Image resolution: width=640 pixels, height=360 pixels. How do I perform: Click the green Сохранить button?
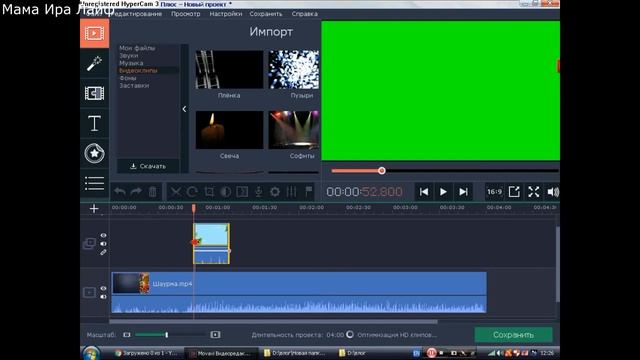(513, 335)
